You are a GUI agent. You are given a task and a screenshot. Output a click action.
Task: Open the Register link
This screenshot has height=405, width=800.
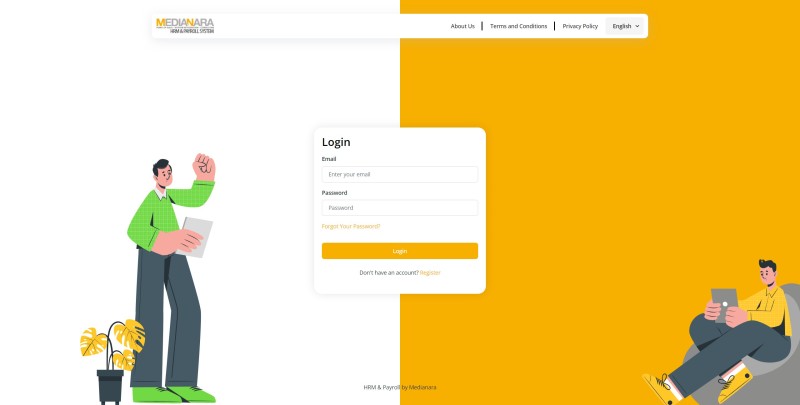430,273
